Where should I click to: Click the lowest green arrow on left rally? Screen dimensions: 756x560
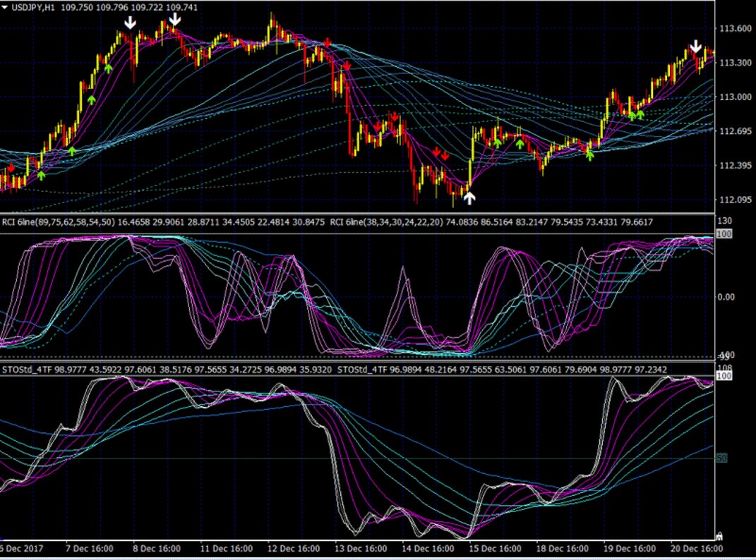pyautogui.click(x=41, y=175)
